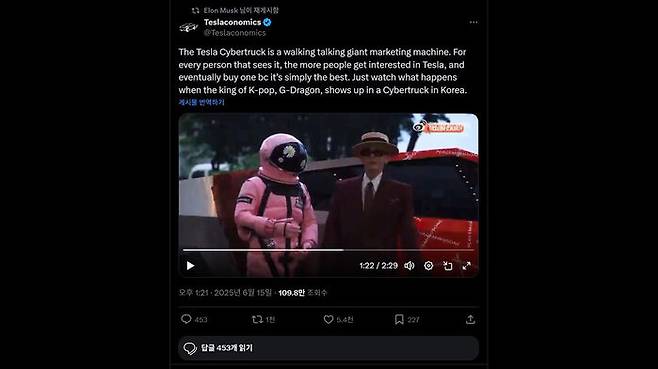Like the post with the heart icon
658x369 pixels.
328,319
